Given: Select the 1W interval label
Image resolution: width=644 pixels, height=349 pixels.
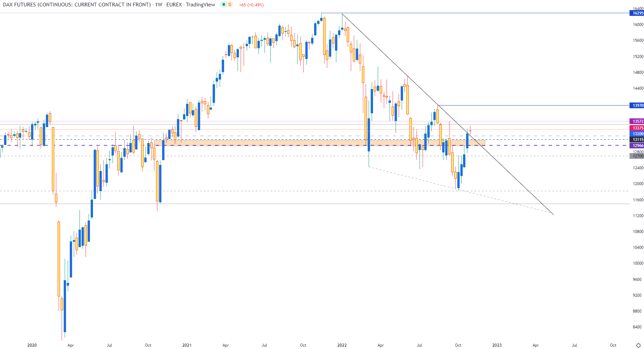Looking at the screenshot, I should click(x=159, y=5).
